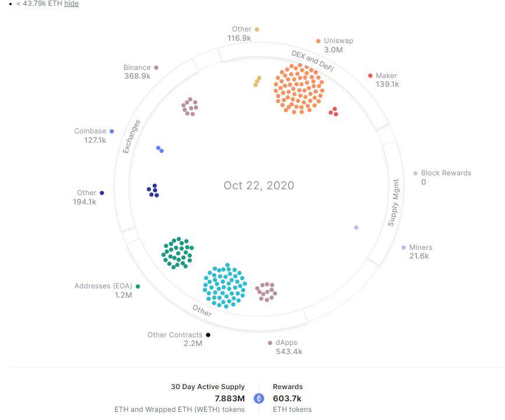Click the green Addresses bubble cluster
505x420 pixels.
(x=177, y=253)
